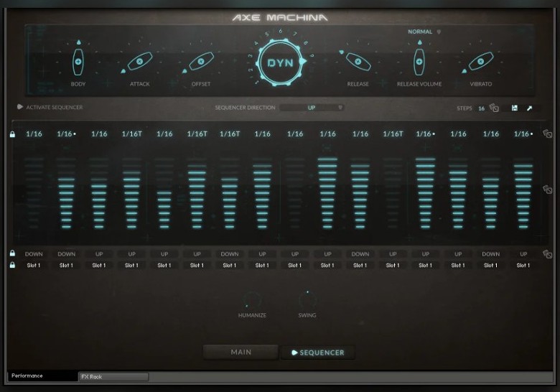The image size is (560, 392).
Task: Click the HUMANIZE knob
Action: point(252,299)
